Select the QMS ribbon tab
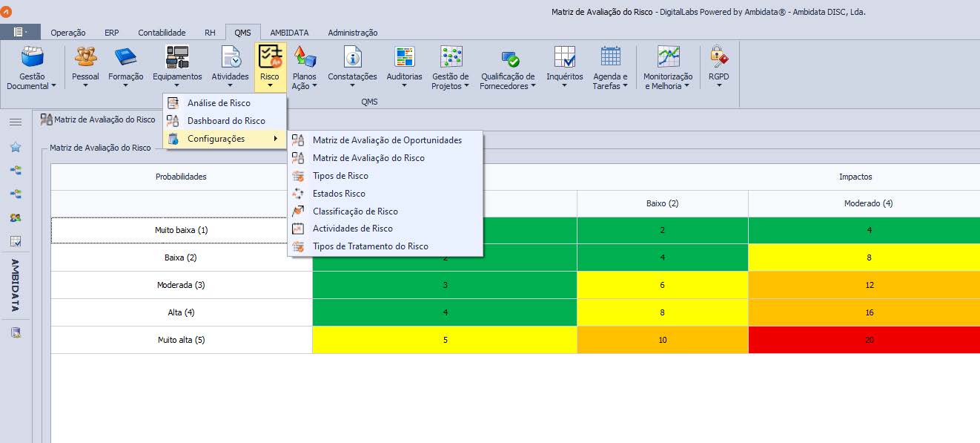Screen dimensions: 980x443 coord(243,33)
